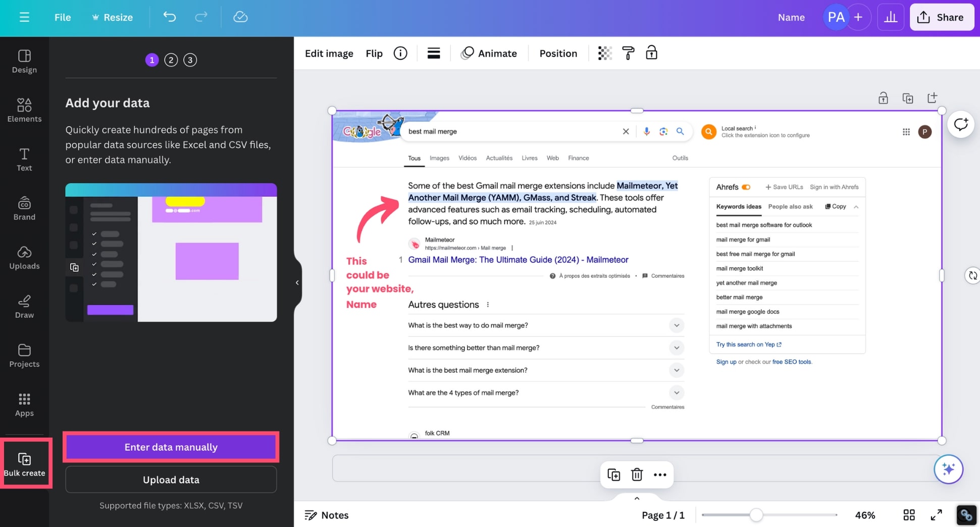Enter fullscreen presentation mode
The height and width of the screenshot is (527, 980).
pyautogui.click(x=936, y=515)
